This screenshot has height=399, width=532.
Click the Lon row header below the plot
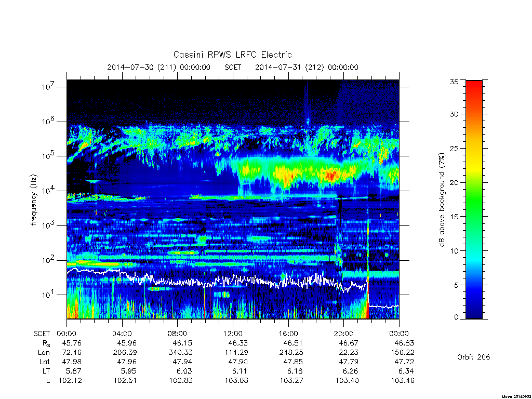tap(44, 353)
